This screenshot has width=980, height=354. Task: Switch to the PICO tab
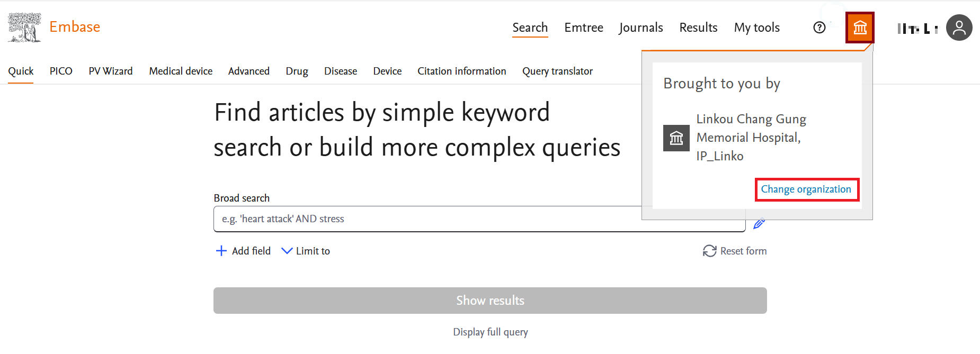pyautogui.click(x=61, y=71)
